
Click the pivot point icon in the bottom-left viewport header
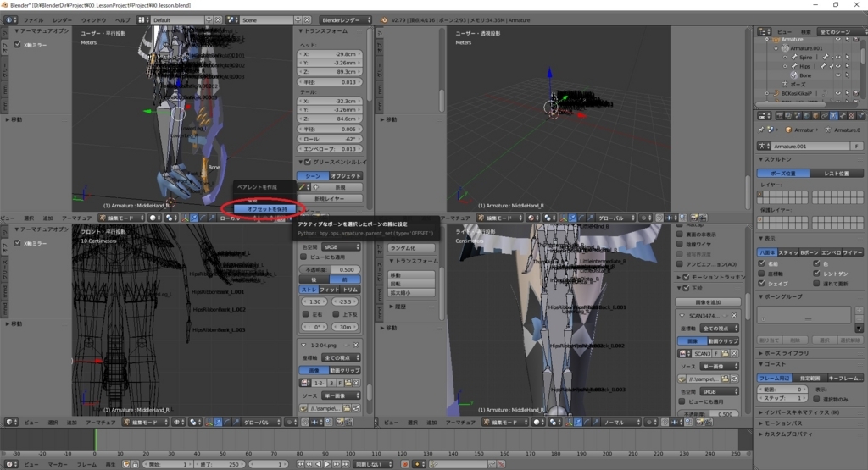click(x=194, y=422)
